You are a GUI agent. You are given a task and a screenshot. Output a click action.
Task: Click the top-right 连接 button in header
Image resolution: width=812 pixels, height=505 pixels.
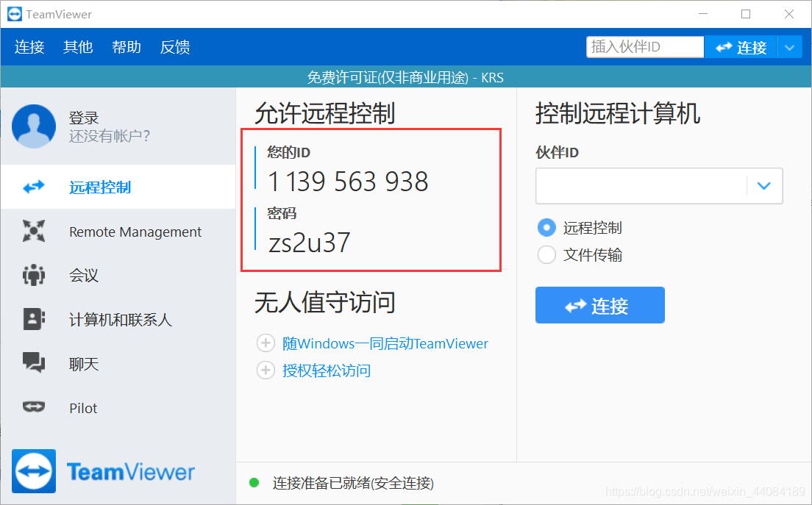click(741, 48)
